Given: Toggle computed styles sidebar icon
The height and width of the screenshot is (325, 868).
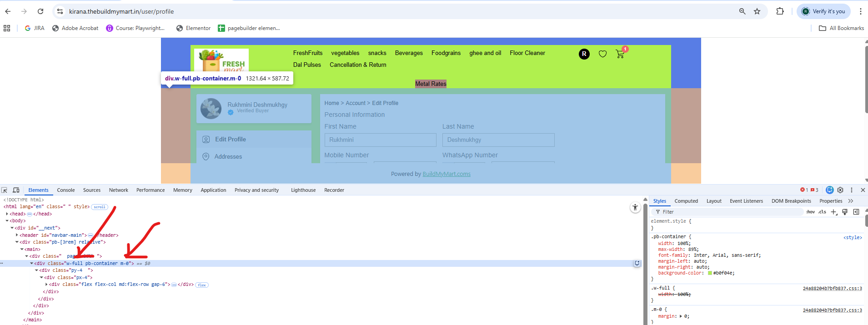Looking at the screenshot, I should point(856,212).
